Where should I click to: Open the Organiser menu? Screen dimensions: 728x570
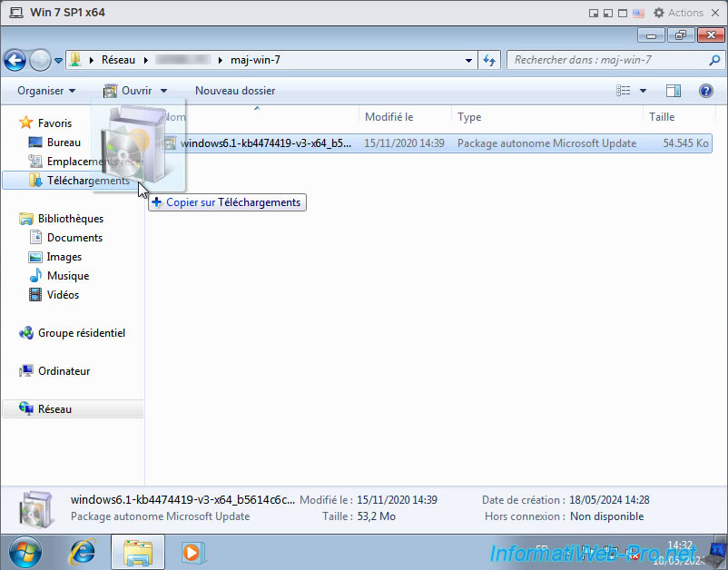click(x=46, y=91)
